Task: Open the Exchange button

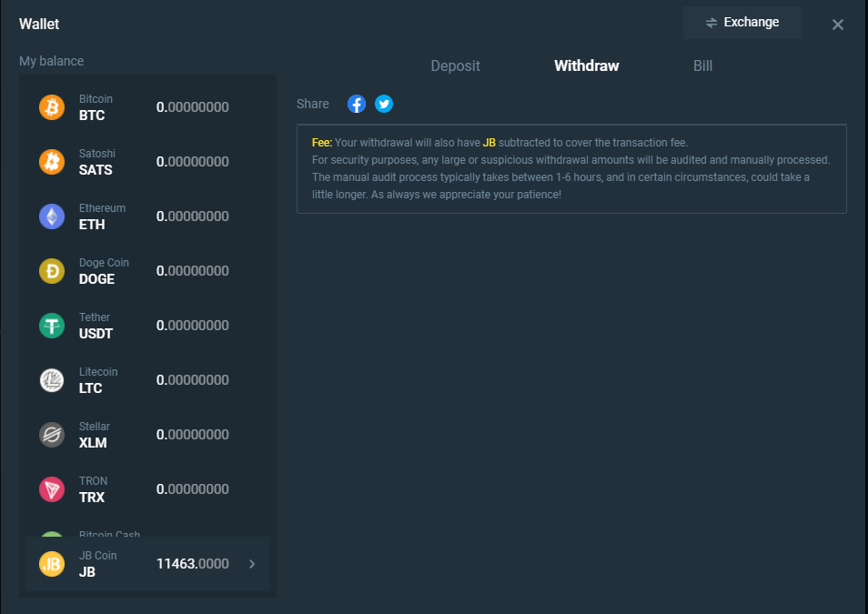Action: click(x=742, y=23)
